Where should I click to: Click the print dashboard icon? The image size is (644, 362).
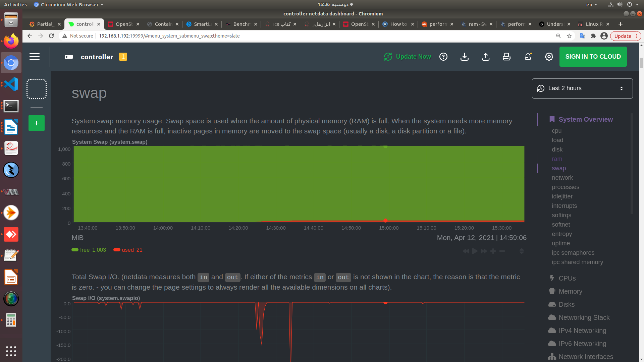coord(506,57)
